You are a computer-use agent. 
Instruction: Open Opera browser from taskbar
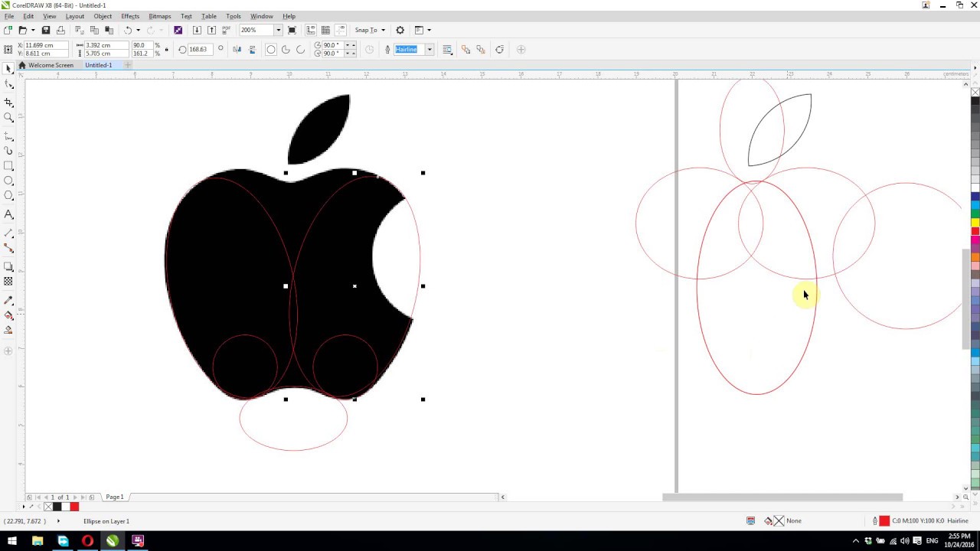[x=87, y=541]
